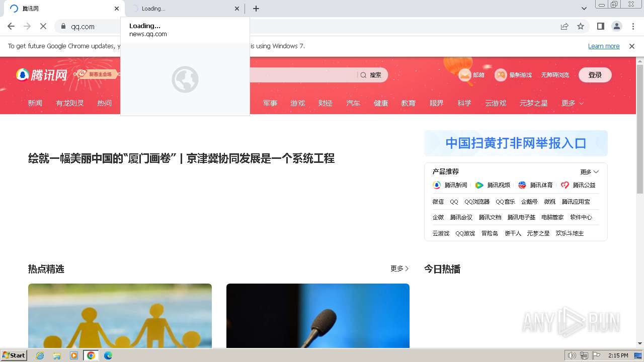This screenshot has width=644, height=362.
Task: Open 邮箱 mail icon
Action: point(472,75)
